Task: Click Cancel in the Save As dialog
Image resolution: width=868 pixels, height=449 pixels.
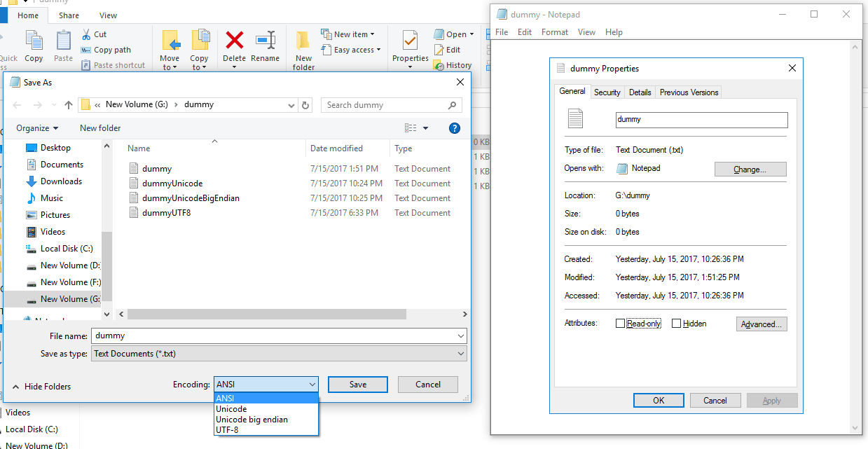Action: point(428,385)
